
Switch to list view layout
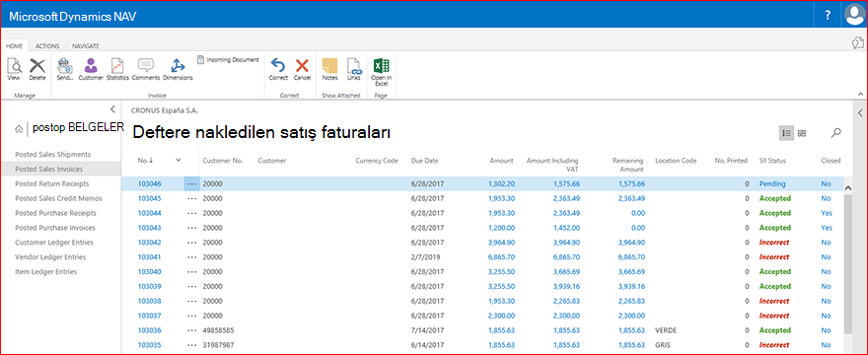(x=786, y=133)
